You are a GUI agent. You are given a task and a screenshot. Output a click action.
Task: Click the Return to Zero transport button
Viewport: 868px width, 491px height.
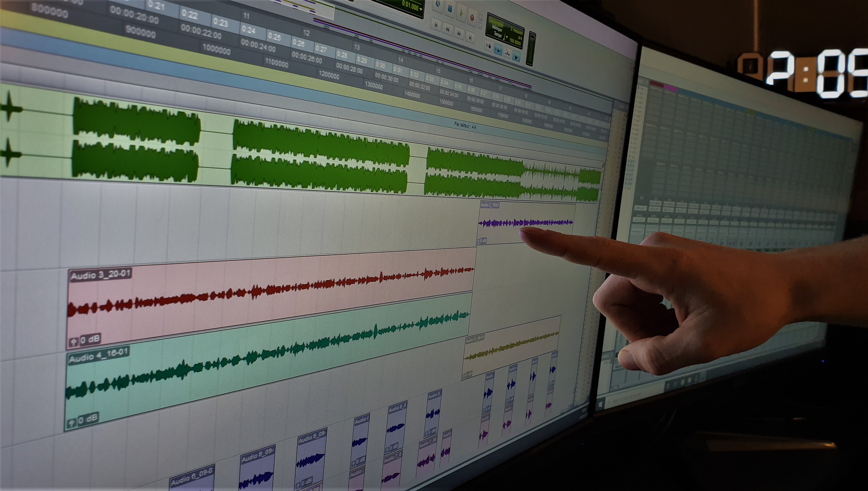click(x=436, y=25)
